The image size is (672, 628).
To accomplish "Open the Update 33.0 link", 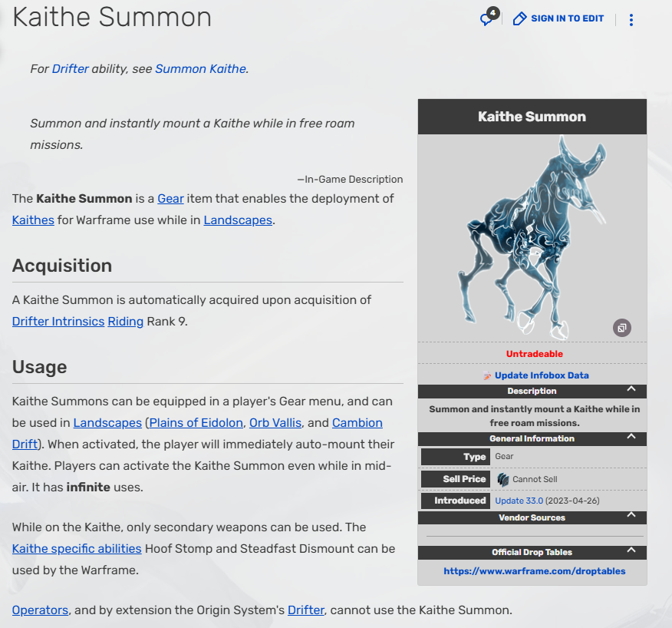I will [519, 501].
